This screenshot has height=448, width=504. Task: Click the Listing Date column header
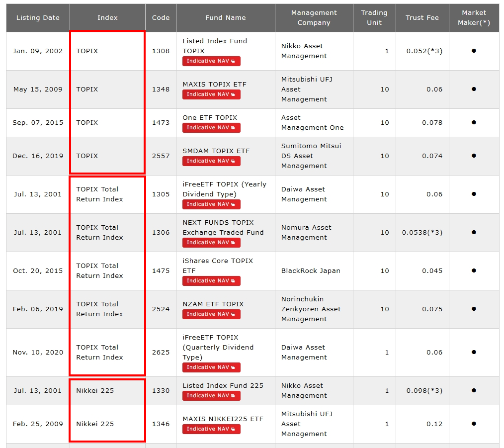38,18
